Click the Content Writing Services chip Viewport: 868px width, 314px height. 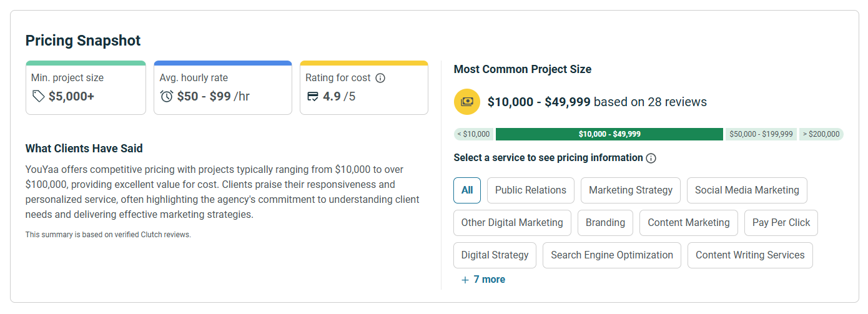[750, 255]
